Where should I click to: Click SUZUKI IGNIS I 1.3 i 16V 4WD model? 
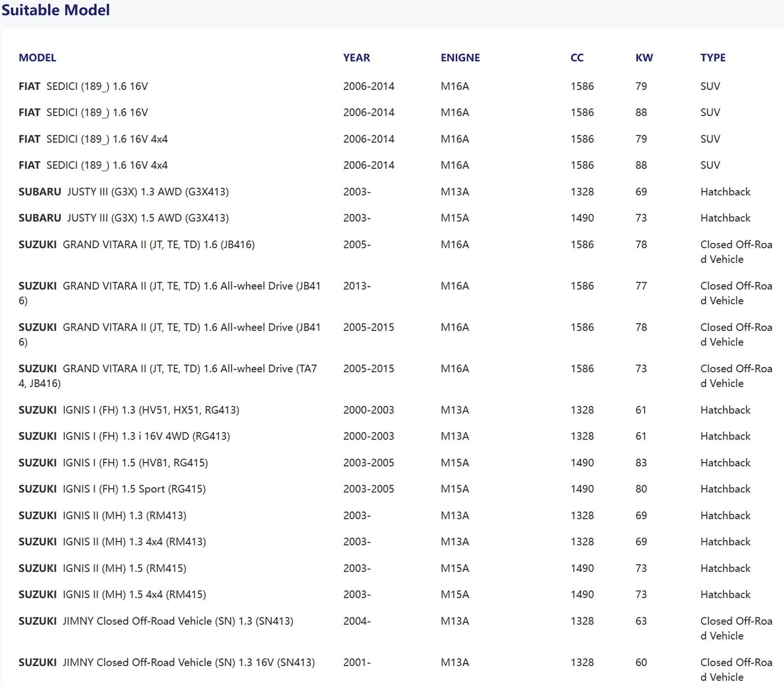(124, 436)
